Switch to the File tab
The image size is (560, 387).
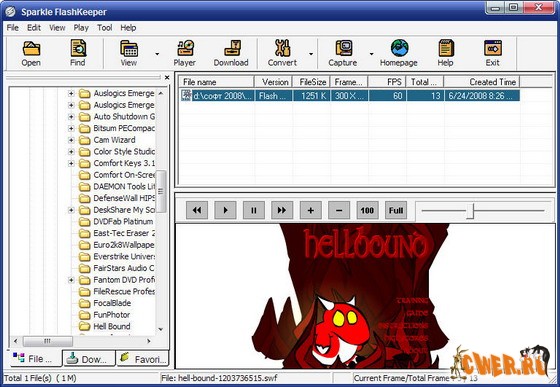34,358
